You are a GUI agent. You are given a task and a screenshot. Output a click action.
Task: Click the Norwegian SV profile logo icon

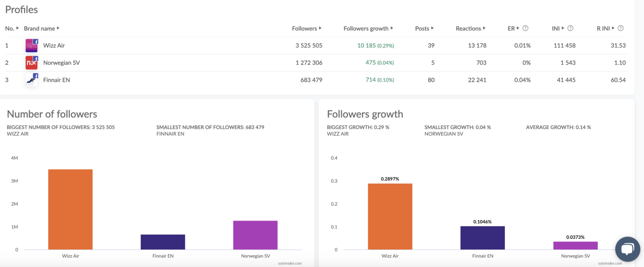point(31,63)
